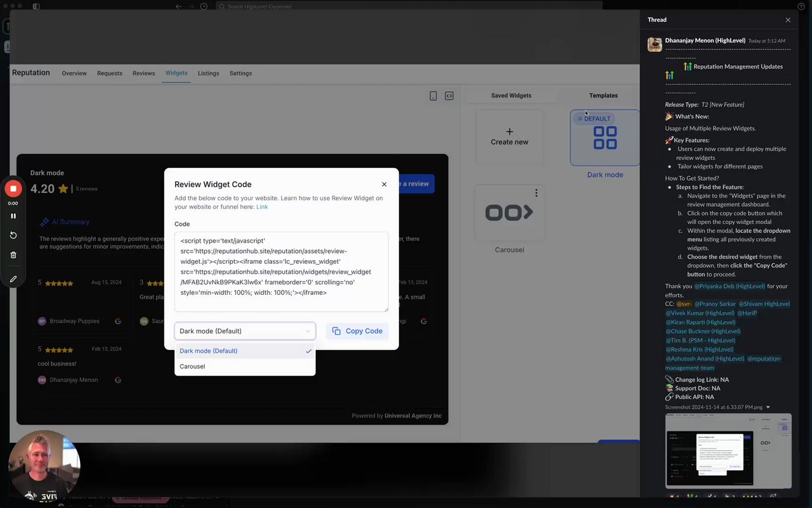Open mention @Ashutosh Anand (HighLevel)
Image resolution: width=812 pixels, height=508 pixels.
(x=704, y=358)
